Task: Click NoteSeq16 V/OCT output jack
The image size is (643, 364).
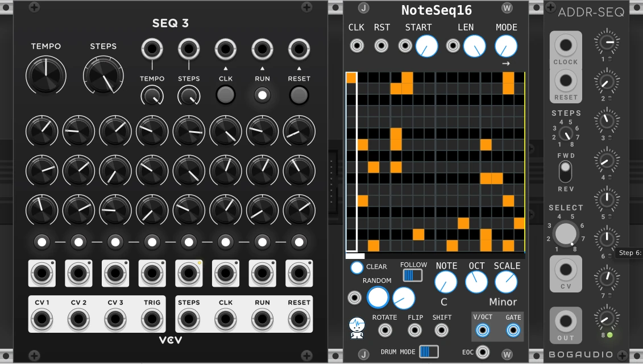Action: click(483, 330)
